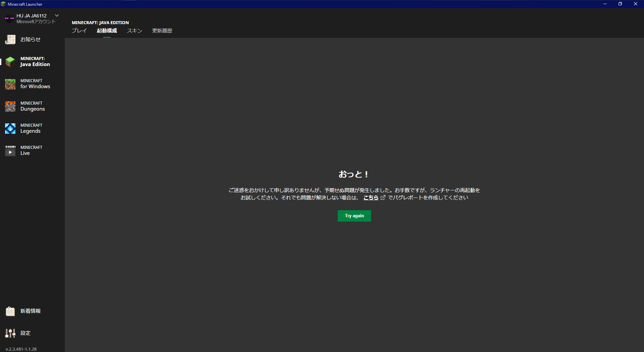Switch to the プレイ tab
Viewport: 644px width, 352px height.
[79, 31]
